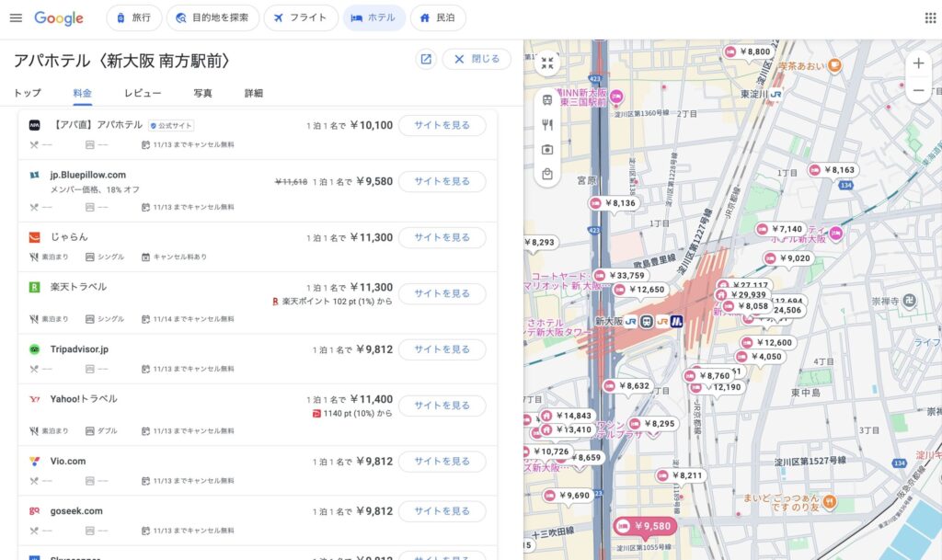Zoom out on the map
The width and height of the screenshot is (942, 560).
(x=918, y=90)
